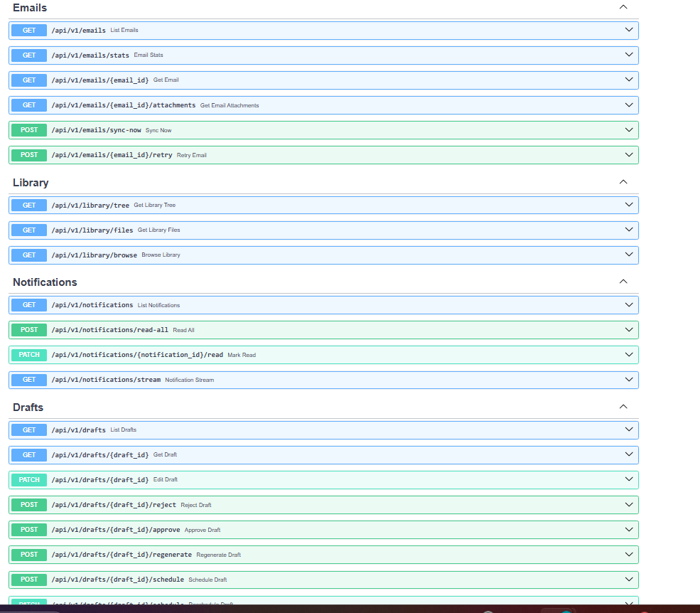Click the Library section heading
The height and width of the screenshot is (613, 700).
click(x=31, y=183)
